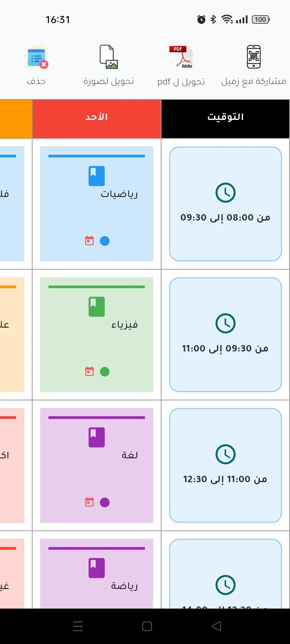Open the 09:30 to 11:00 time slot card
The image size is (290, 644).
[x=226, y=335]
